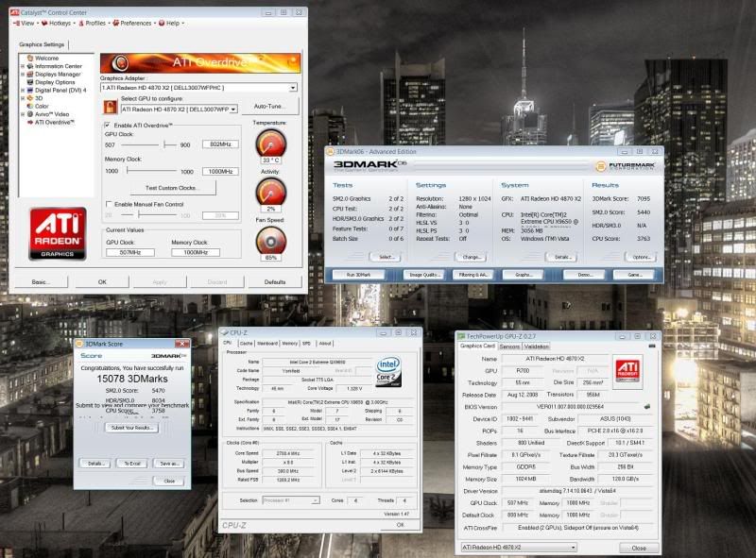Click the screenshot camera icon in GPU-Z
Screen dimensions: 756x558
tap(652, 346)
